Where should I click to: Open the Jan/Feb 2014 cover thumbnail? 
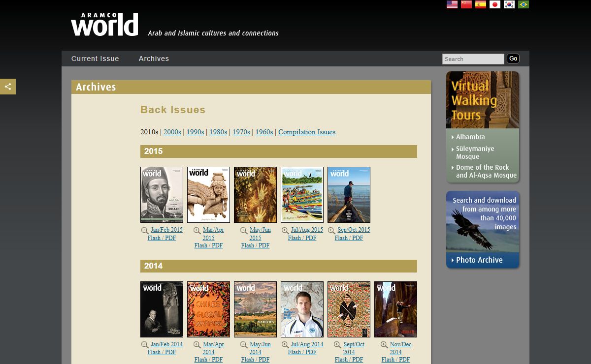162,309
